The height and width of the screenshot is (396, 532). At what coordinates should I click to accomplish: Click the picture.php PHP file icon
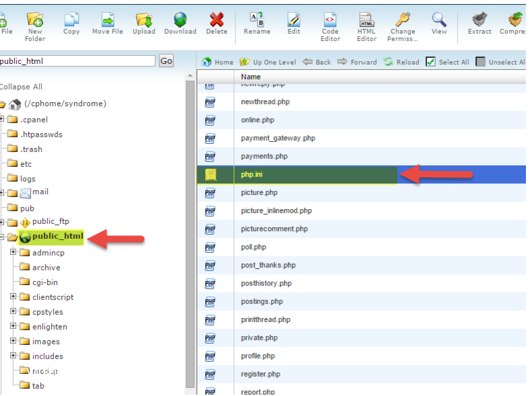click(210, 193)
